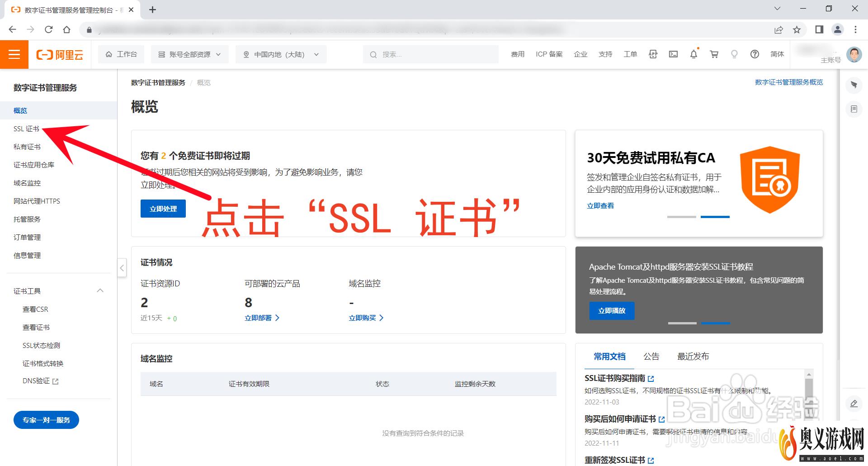Click the lightbulb tips icon
The height and width of the screenshot is (466, 868).
point(734,54)
